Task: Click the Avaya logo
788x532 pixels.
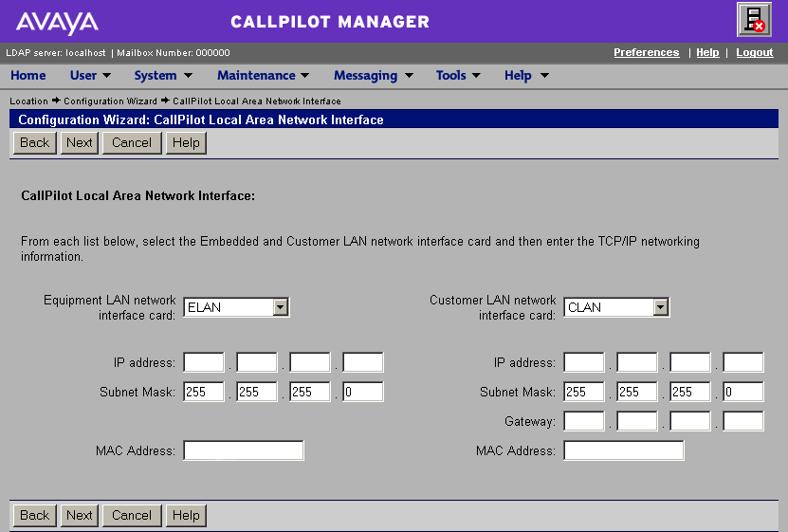Action: tap(57, 23)
